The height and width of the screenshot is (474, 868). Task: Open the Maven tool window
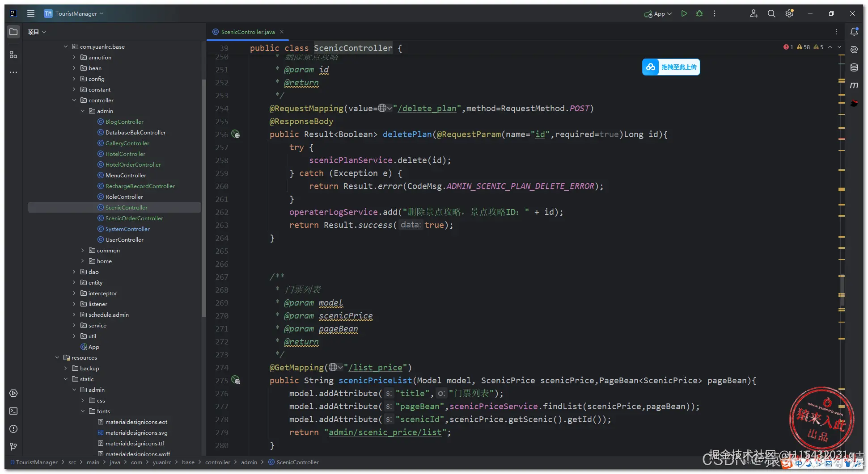(x=854, y=85)
